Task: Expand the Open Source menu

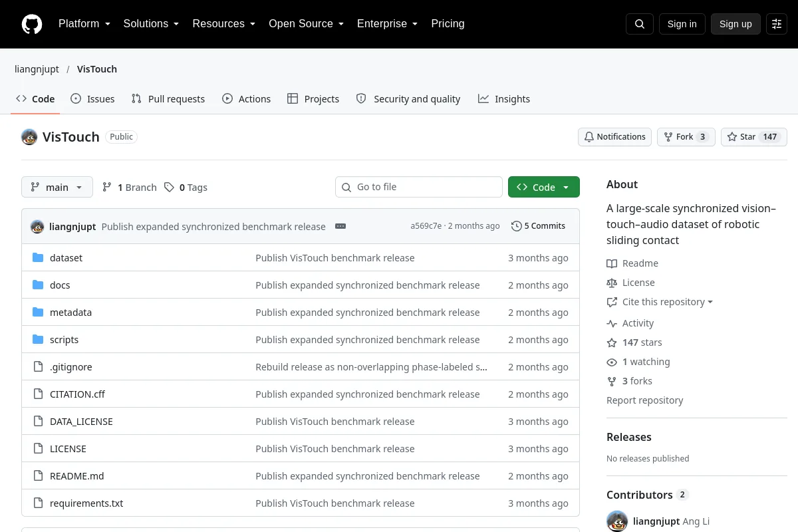Action: (307, 24)
